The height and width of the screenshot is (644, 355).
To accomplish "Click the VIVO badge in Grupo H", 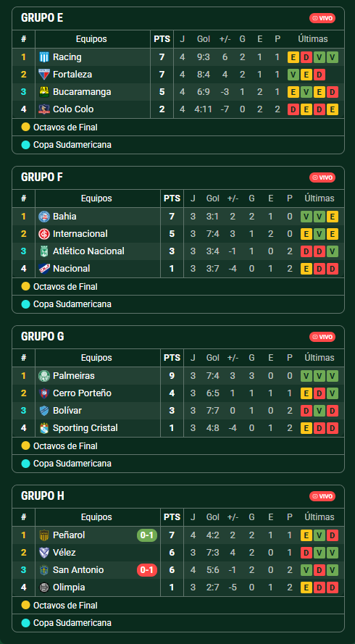I will [x=322, y=496].
